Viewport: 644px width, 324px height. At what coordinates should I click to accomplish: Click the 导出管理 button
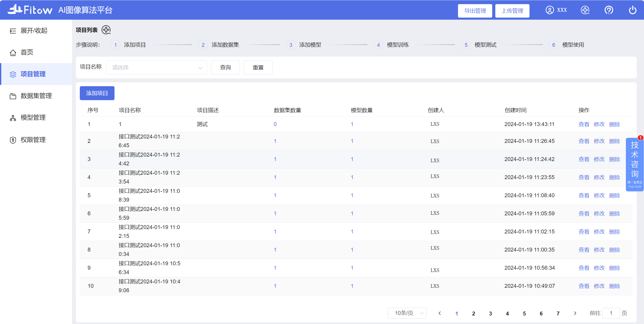tap(475, 11)
